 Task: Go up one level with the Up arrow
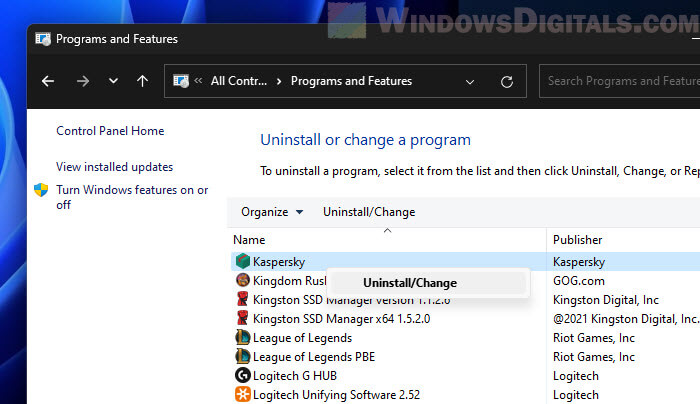tap(142, 81)
